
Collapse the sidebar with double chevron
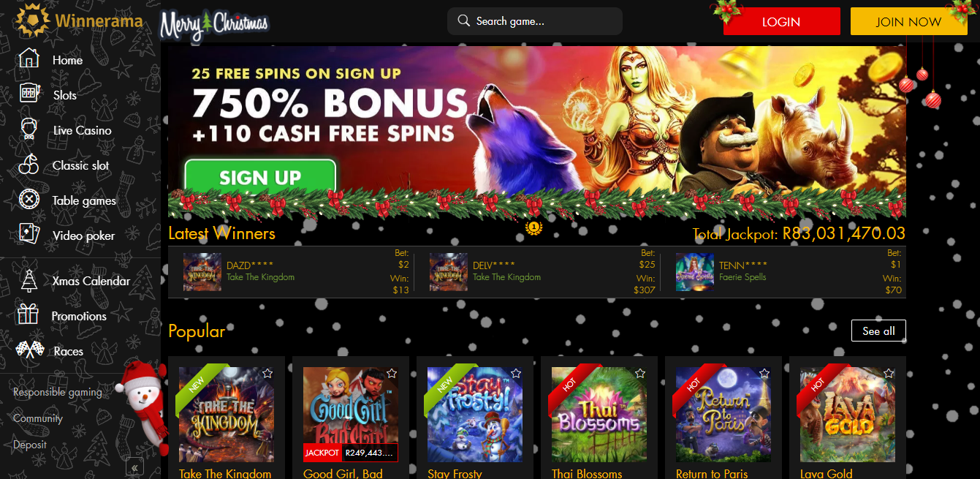tap(134, 468)
